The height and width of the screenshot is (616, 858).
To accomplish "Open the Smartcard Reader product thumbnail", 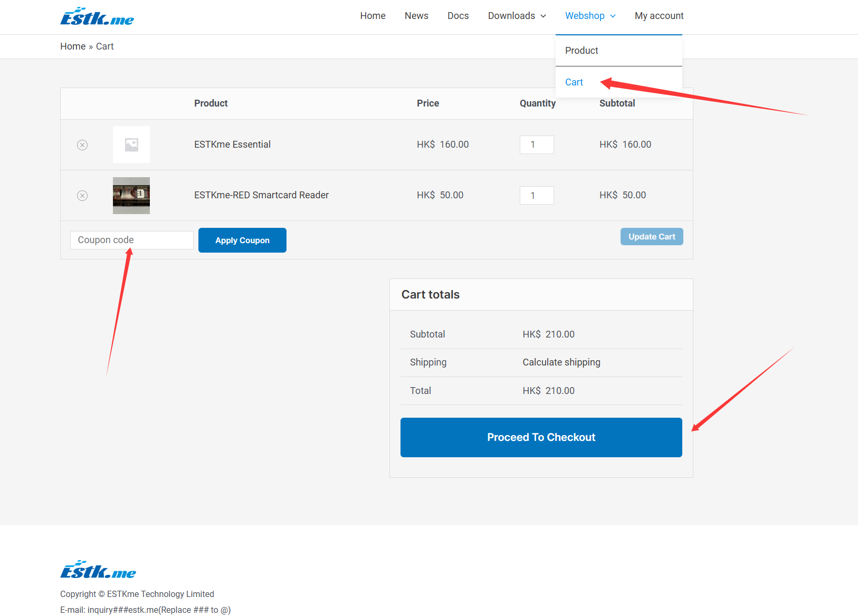I will click(131, 196).
